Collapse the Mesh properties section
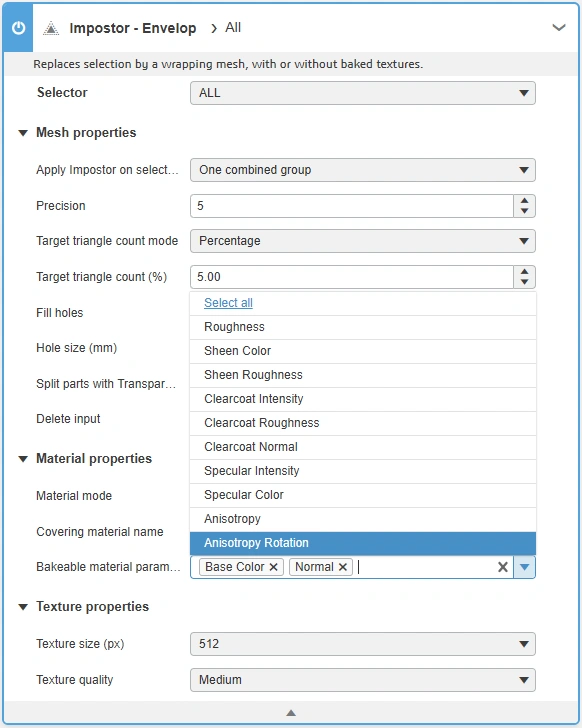Viewport: 582px width, 728px height. pos(23,133)
